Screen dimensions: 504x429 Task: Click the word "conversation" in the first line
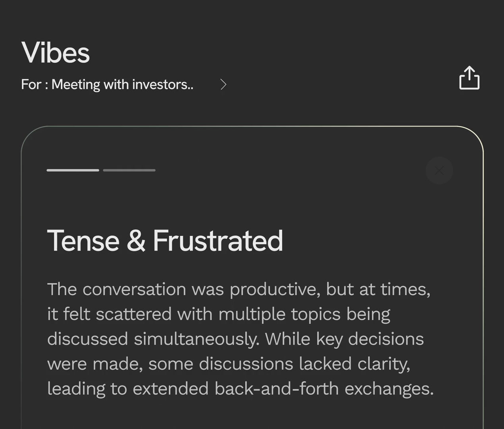[134, 290]
